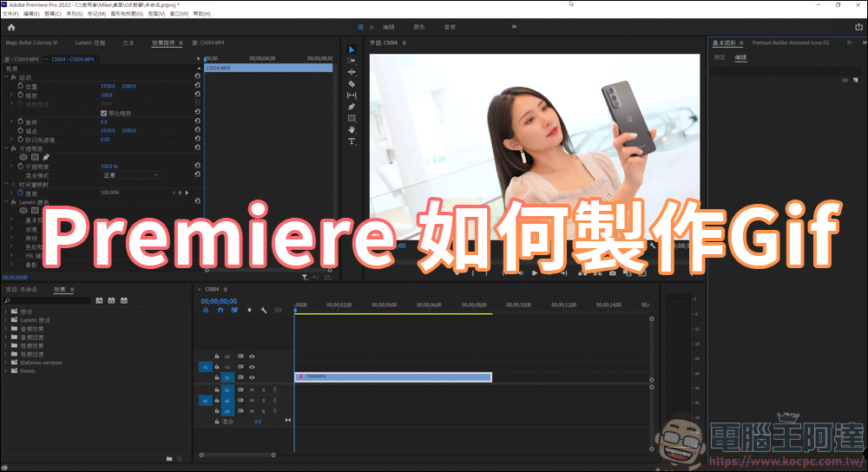The height and width of the screenshot is (472, 868).
Task: Choose free draw bezier mask pen
Action: (46, 157)
